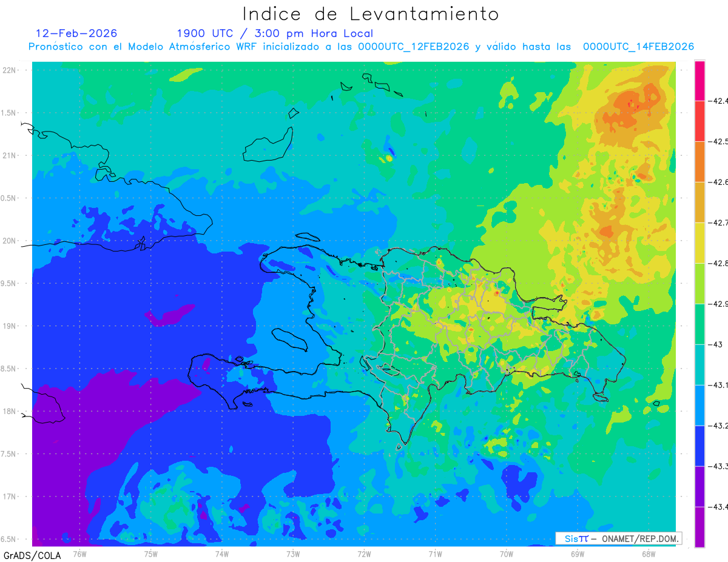Click the longitude label '75W'
The height and width of the screenshot is (562, 728).
tap(151, 554)
